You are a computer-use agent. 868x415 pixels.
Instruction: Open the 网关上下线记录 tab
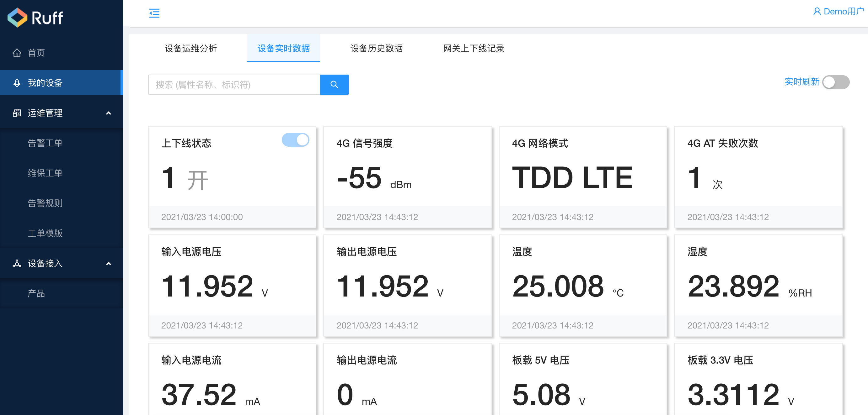473,49
